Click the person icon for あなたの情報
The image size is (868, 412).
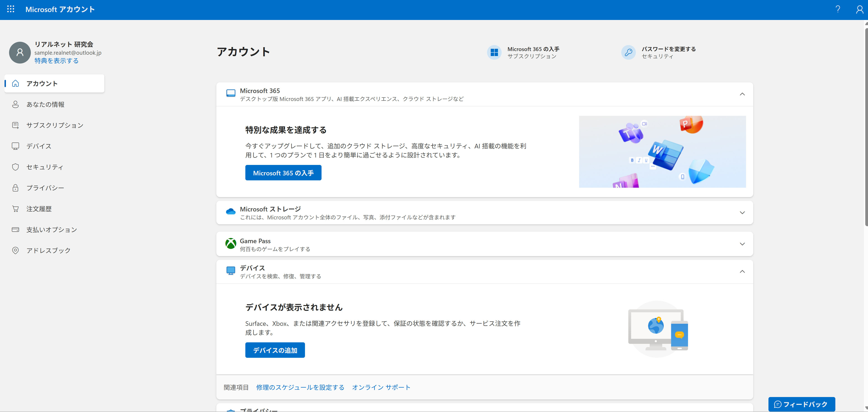coord(15,105)
